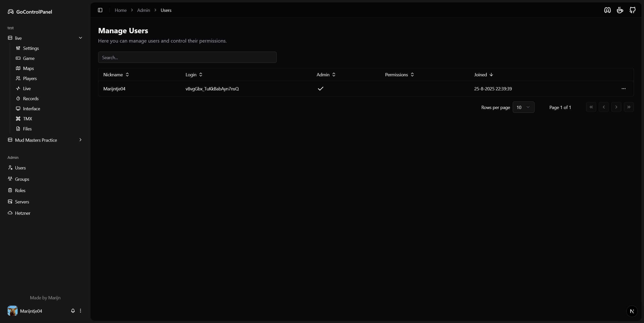Open the GitHub icon link
Viewport: 644px width, 323px height.
(x=632, y=10)
